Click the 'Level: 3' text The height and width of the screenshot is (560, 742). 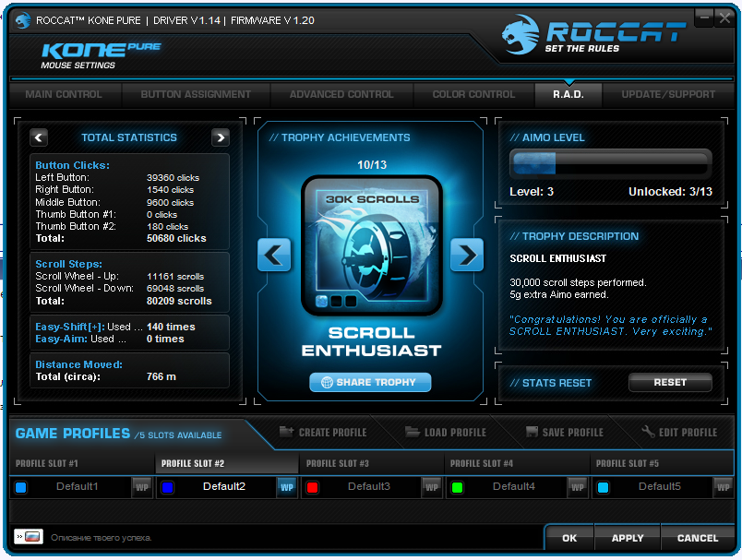pyautogui.click(x=532, y=192)
